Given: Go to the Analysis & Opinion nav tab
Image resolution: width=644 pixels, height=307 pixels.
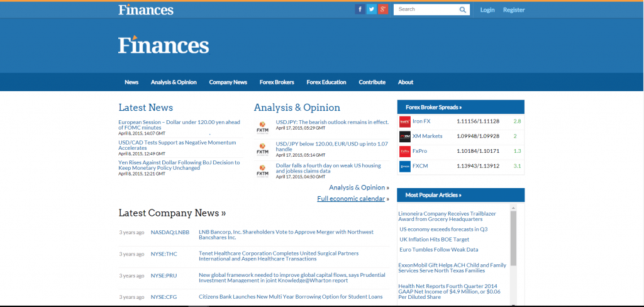Looking at the screenshot, I should (174, 82).
